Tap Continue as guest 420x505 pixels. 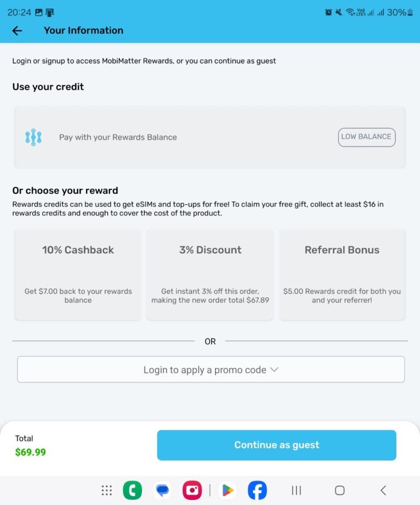coord(276,445)
